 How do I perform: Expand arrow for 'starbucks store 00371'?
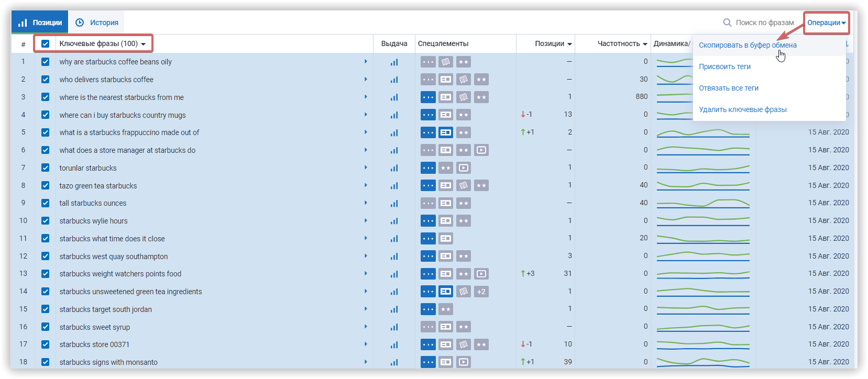366,344
